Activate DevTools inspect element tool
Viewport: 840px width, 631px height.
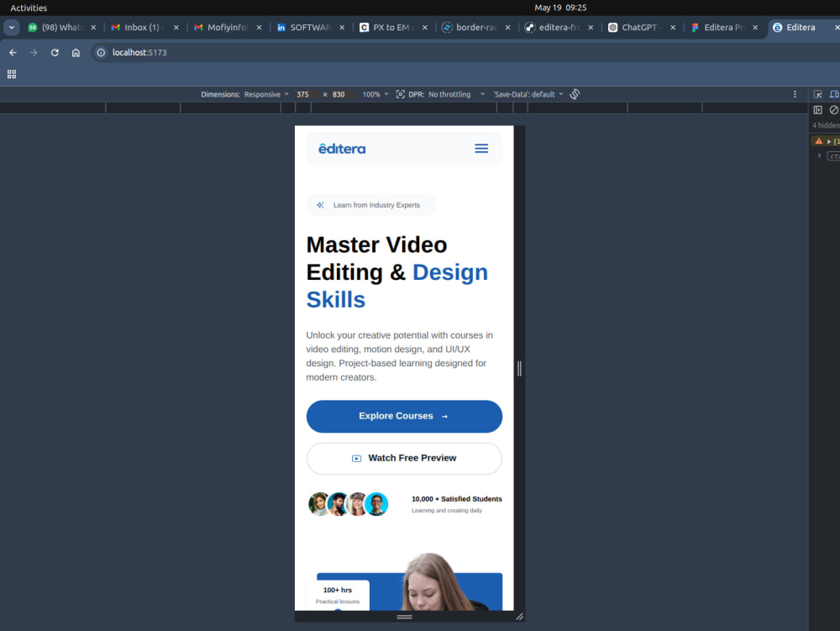point(818,94)
